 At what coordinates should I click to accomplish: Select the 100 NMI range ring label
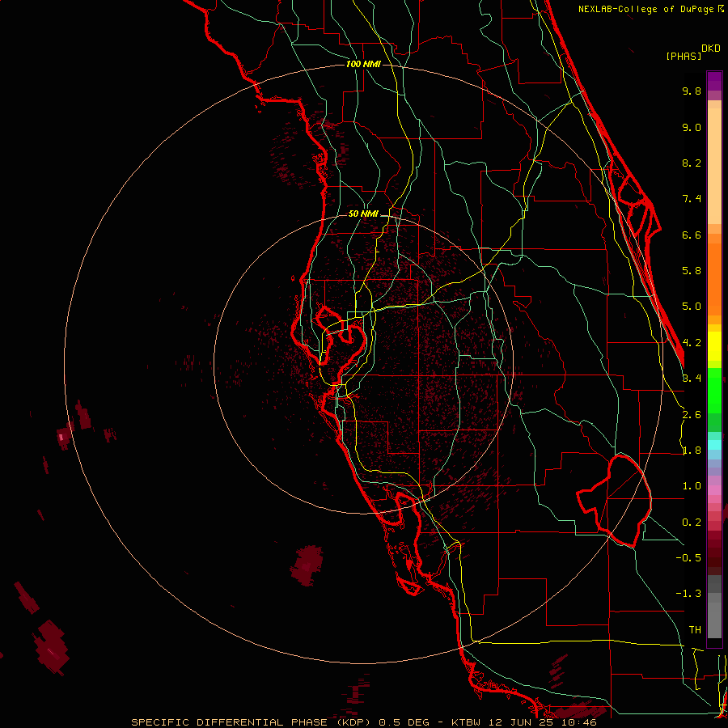point(363,64)
